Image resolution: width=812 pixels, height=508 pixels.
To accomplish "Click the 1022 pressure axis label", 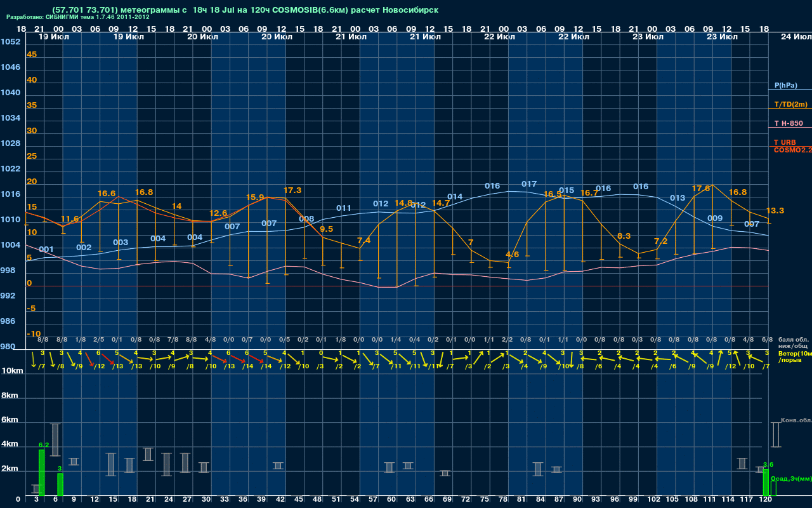I will pyautogui.click(x=10, y=169).
